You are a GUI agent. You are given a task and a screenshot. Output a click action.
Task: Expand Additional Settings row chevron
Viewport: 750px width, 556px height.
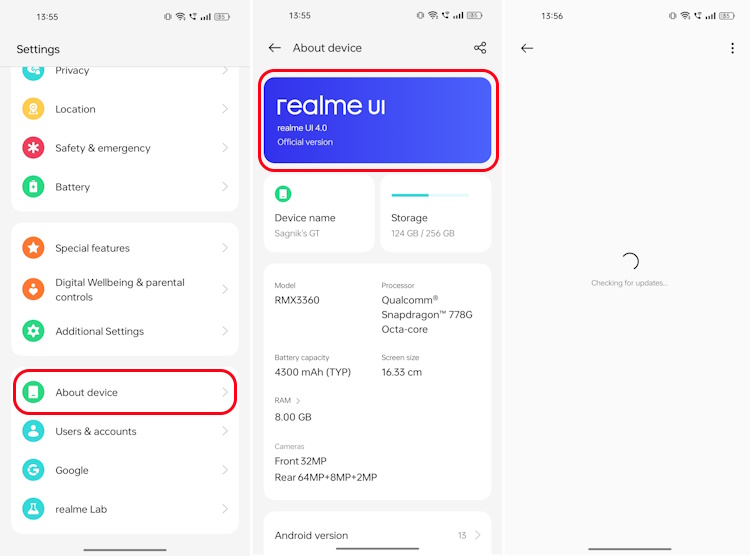coord(225,331)
